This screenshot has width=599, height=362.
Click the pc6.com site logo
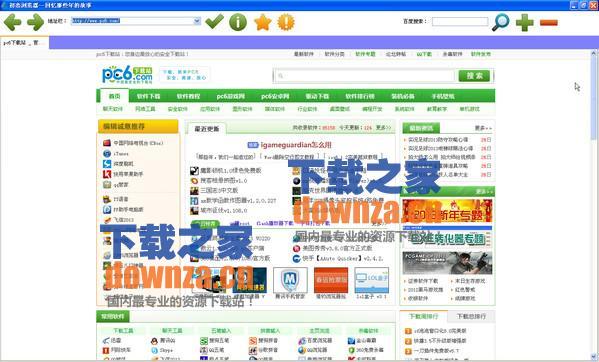click(127, 74)
